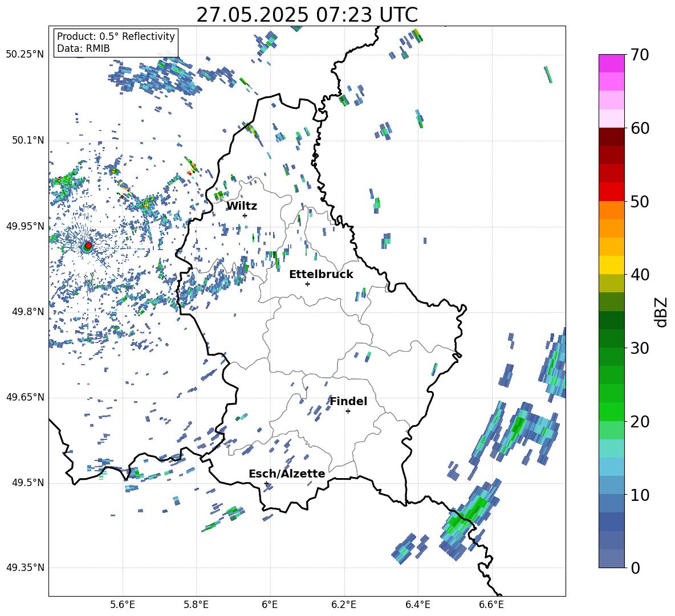Click the 50.1°N latitude label
The height and width of the screenshot is (616, 675).
click(28, 140)
